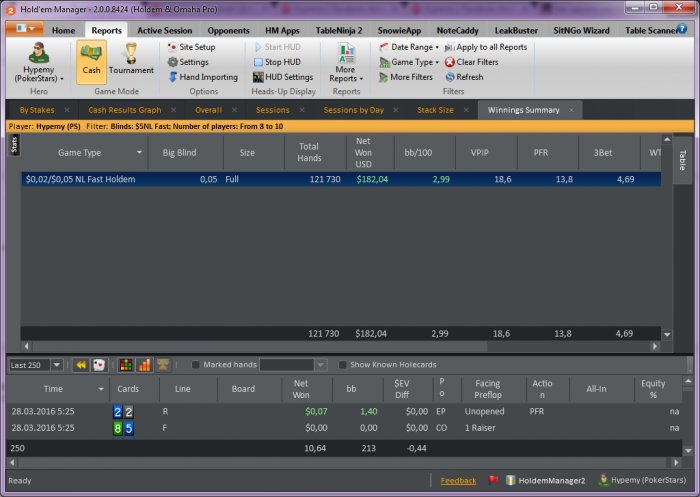This screenshot has height=497, width=700.
Task: Switch to the Cash Results Graph tab
Action: pos(124,110)
